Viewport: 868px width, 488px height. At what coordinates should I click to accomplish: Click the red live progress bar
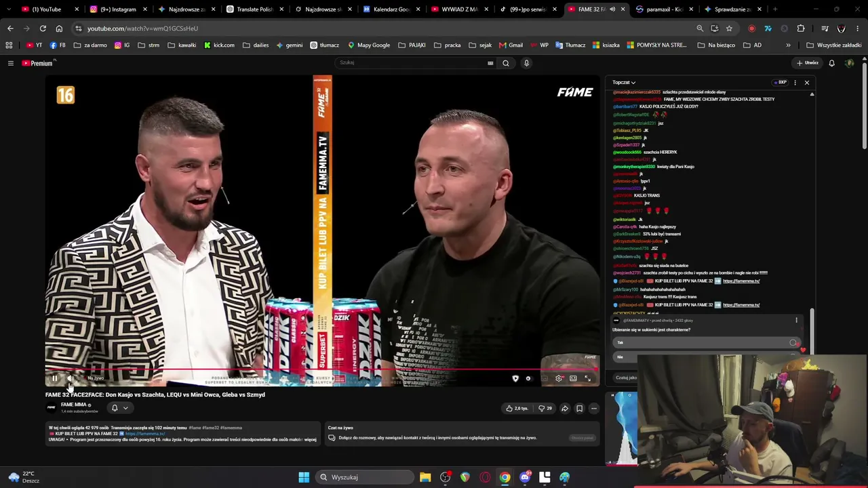tap(322, 370)
